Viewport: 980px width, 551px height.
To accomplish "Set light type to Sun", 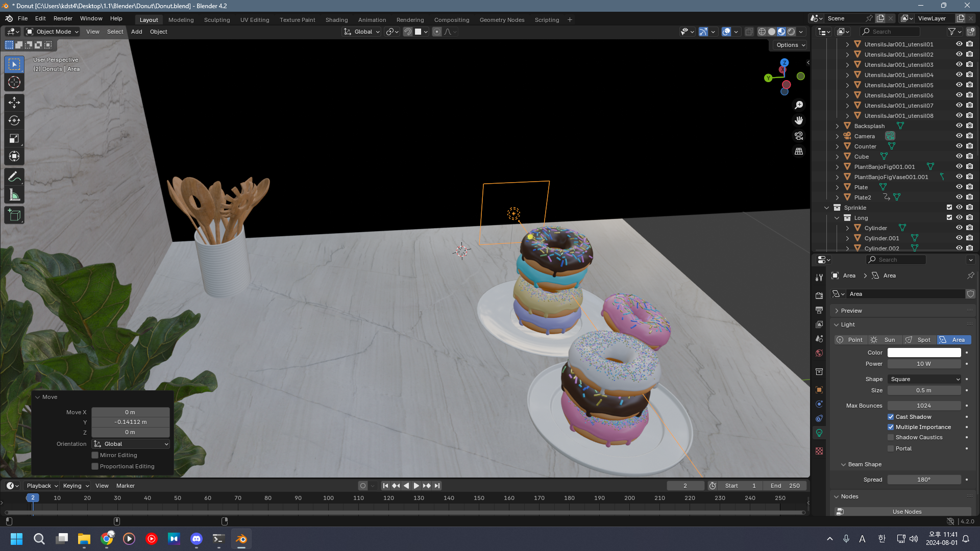I will (884, 340).
